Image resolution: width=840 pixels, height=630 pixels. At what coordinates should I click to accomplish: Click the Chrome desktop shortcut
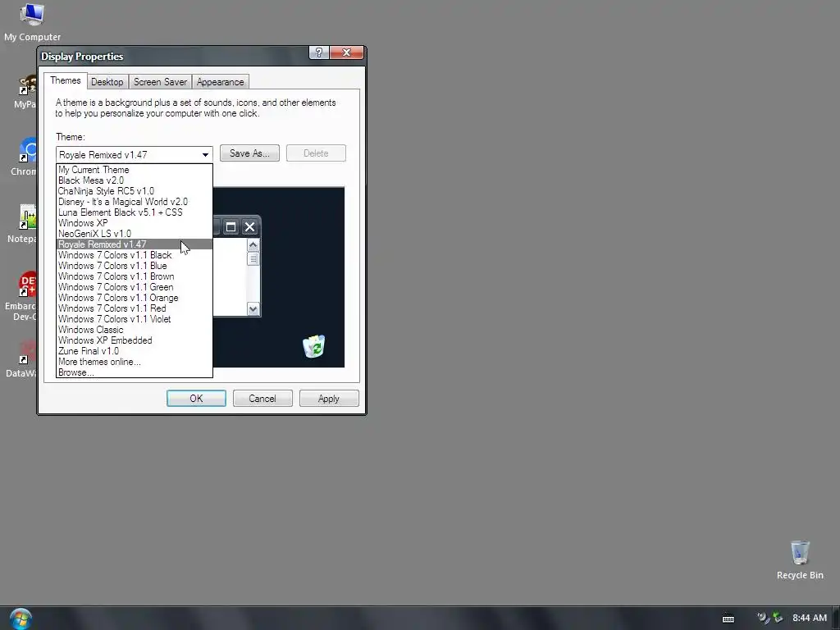(24, 157)
